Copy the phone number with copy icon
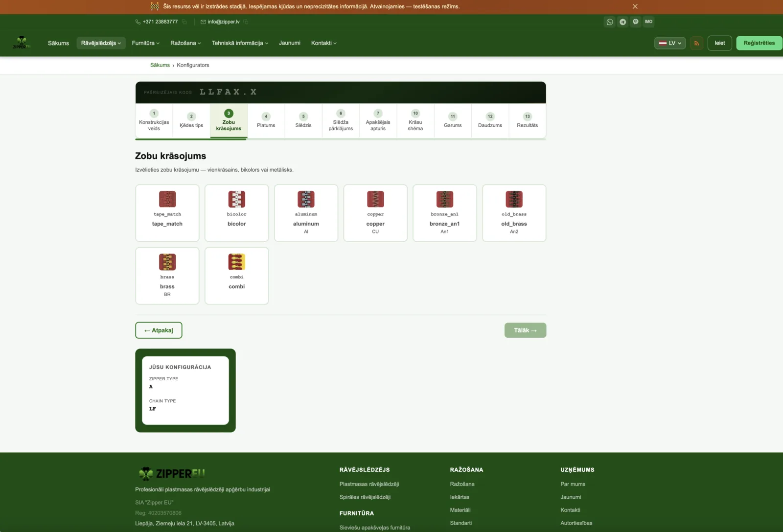This screenshot has height=532, width=783. click(184, 22)
